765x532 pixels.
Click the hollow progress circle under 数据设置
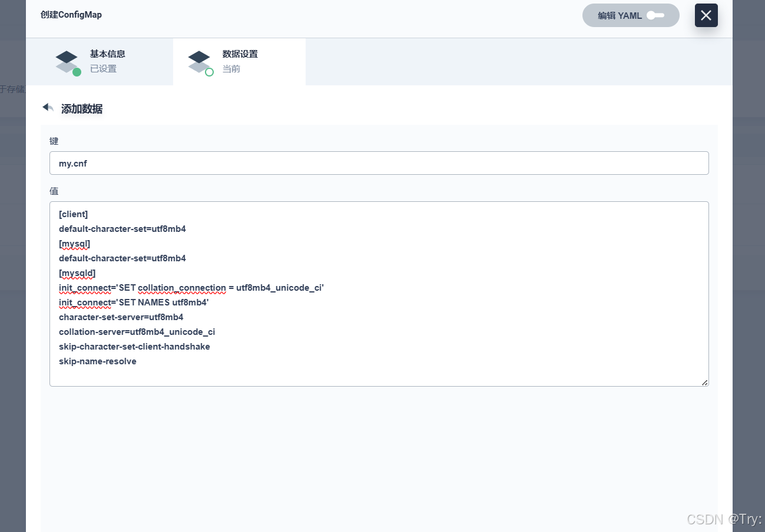pyautogui.click(x=210, y=71)
